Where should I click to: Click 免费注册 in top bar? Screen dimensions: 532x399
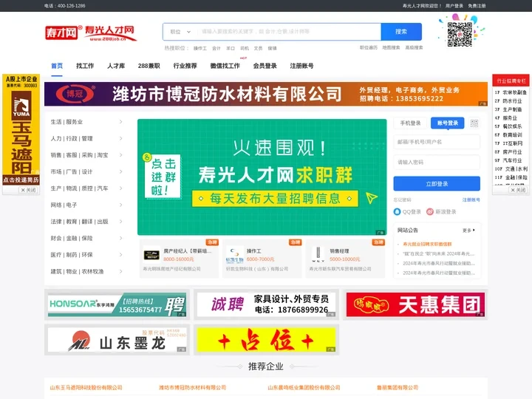[x=477, y=6]
